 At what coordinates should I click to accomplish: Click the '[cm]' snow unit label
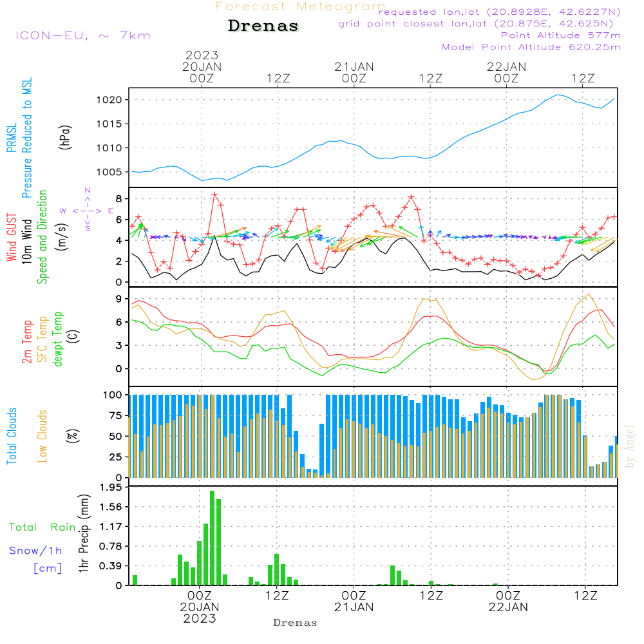pos(48,569)
